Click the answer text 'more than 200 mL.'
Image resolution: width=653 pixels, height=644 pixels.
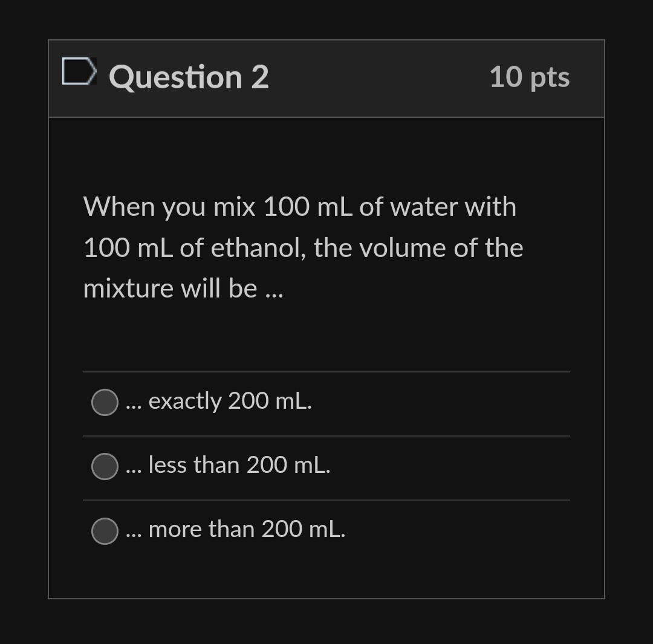[x=235, y=530]
